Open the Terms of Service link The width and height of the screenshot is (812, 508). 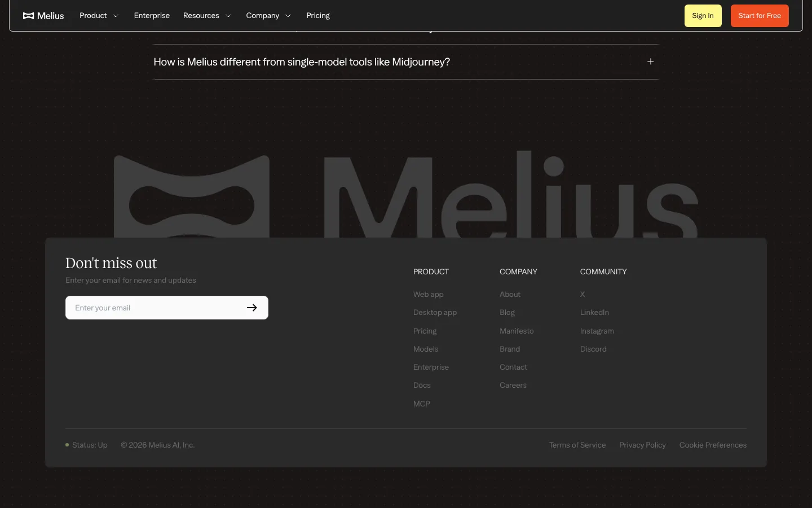click(577, 445)
